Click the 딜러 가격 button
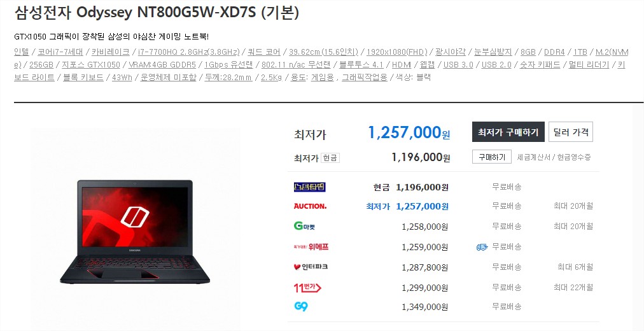Screen dimensions: 644x331 (571, 132)
